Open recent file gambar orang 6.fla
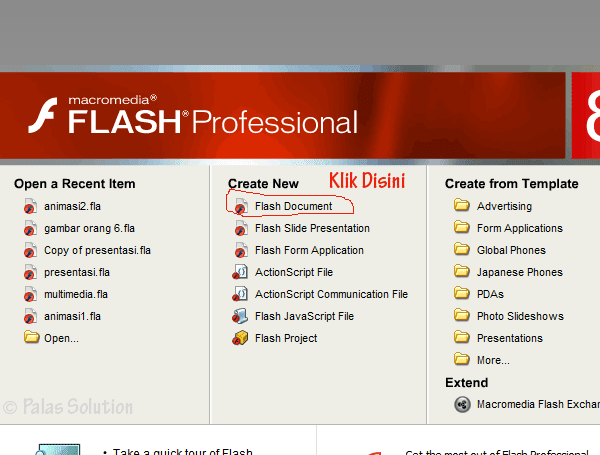Viewport: 600px width, 455px height. [89, 228]
